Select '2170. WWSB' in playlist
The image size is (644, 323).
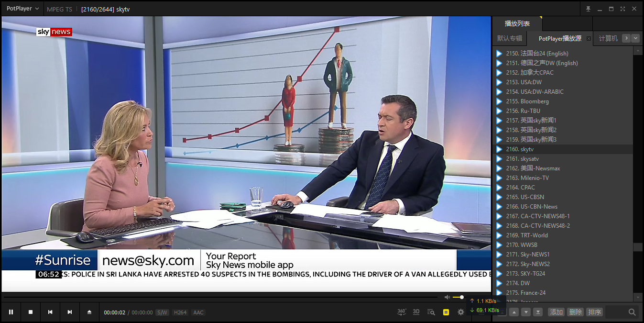coord(563,245)
